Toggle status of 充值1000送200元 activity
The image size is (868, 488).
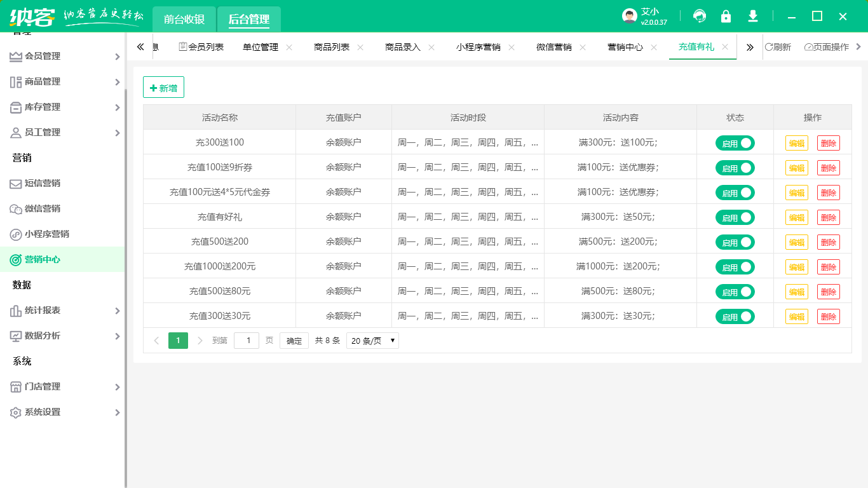(x=735, y=267)
